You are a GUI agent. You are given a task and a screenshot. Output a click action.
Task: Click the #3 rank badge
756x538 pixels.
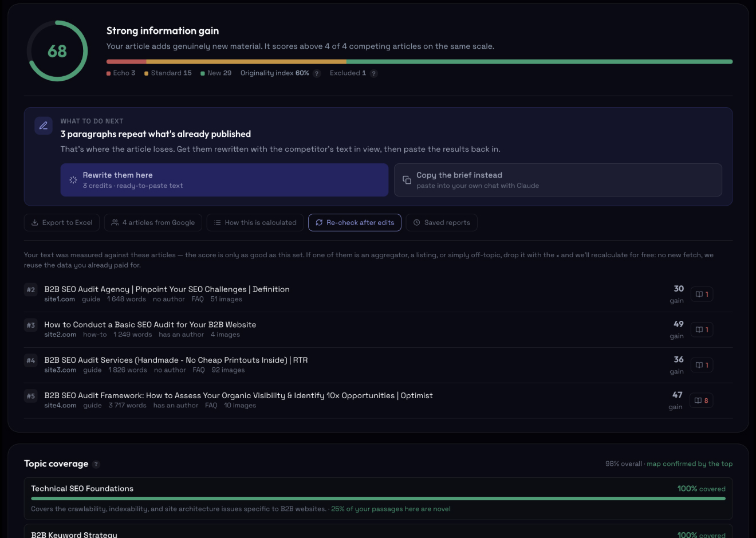(31, 325)
